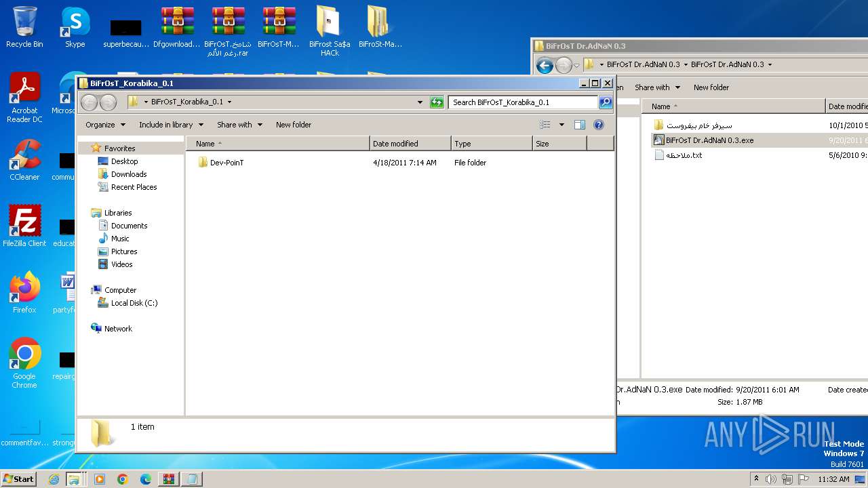868x488 pixels.
Task: Open Share with in Dr.AdNaN window
Action: click(x=657, y=87)
